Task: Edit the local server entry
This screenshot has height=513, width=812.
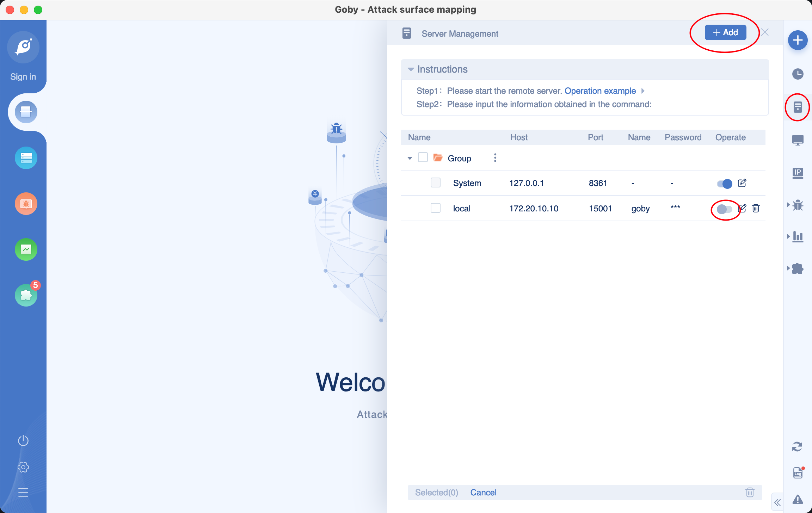Action: pos(743,208)
